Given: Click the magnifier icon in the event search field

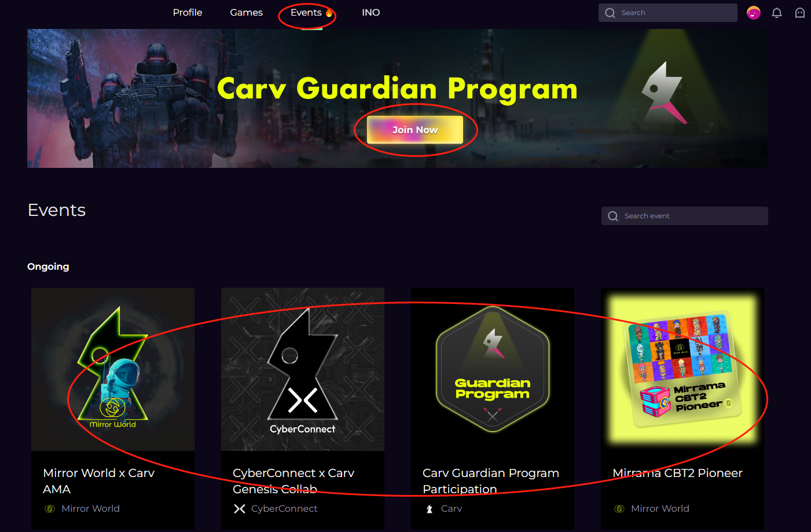Looking at the screenshot, I should (613, 216).
